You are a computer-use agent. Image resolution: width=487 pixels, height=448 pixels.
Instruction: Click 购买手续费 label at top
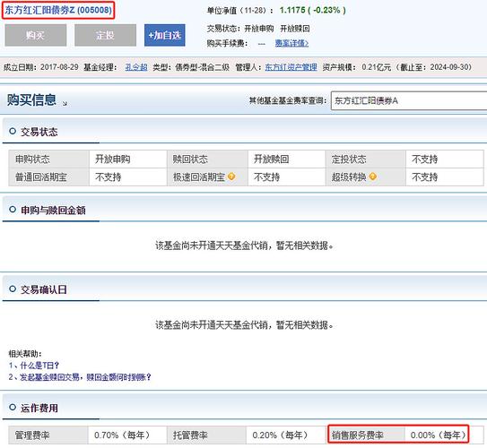coord(227,43)
